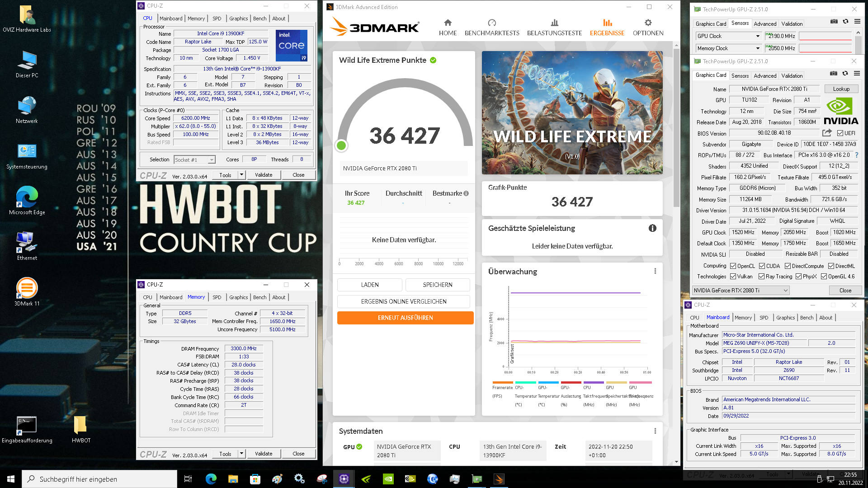Click ERNEUT AUSFÜHREN button
The image size is (868, 488).
tap(405, 318)
